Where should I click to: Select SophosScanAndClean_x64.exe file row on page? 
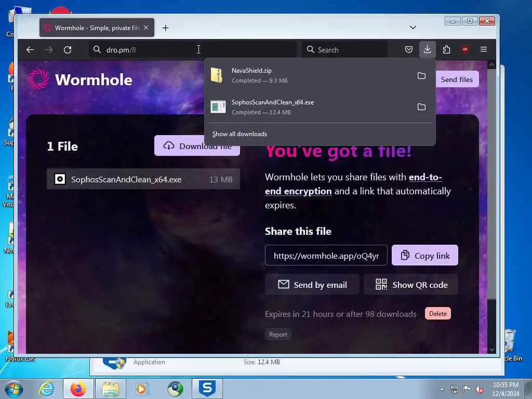[x=143, y=179]
